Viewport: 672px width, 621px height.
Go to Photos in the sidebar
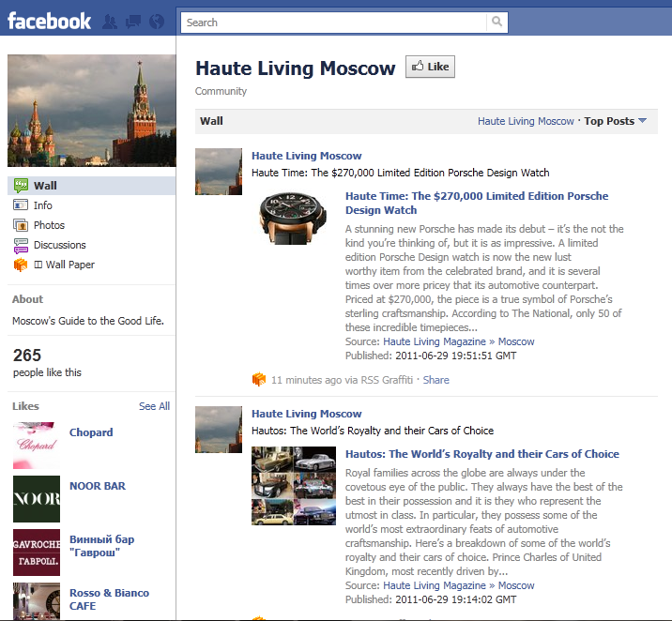tap(49, 225)
